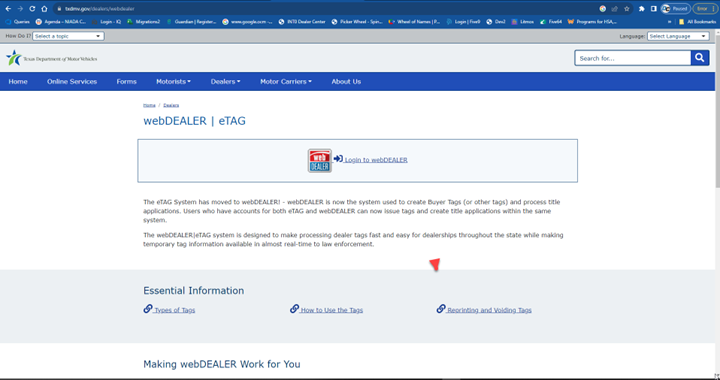The height and width of the screenshot is (380, 720).
Task: Open the Agenda – NIADA bookmark
Action: (x=60, y=22)
